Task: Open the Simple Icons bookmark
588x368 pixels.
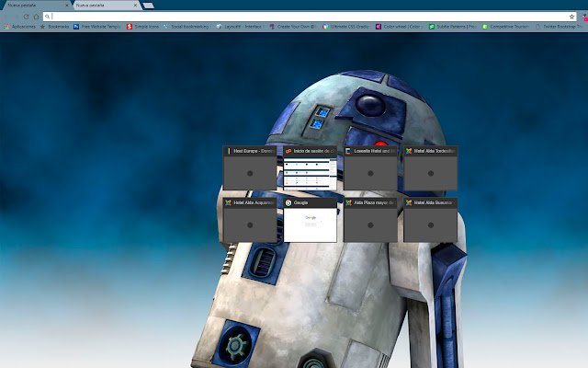Action: point(142,27)
